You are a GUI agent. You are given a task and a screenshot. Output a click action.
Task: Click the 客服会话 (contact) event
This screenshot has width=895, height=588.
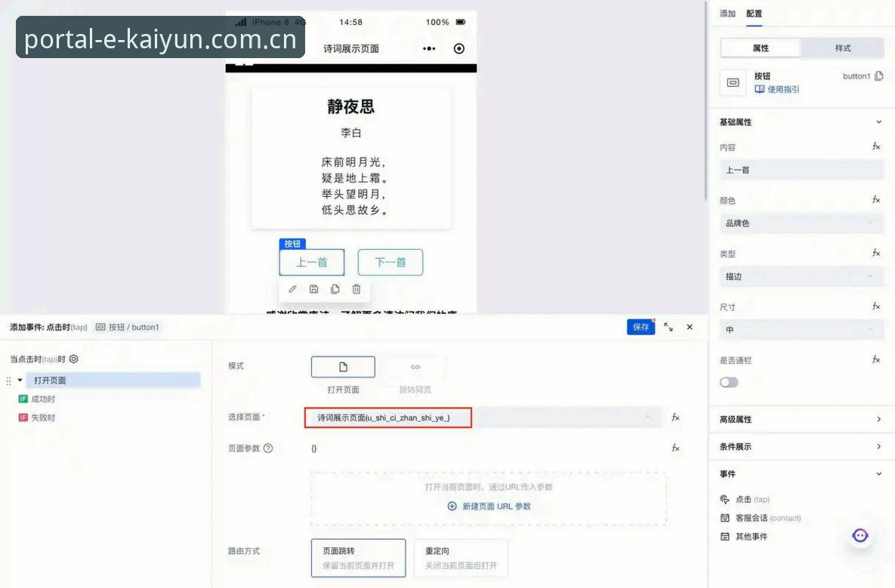(761, 518)
